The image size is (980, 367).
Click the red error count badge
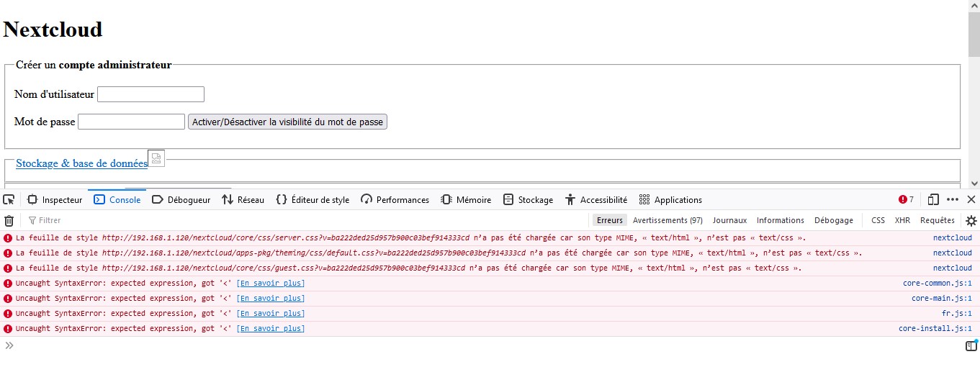coord(906,199)
